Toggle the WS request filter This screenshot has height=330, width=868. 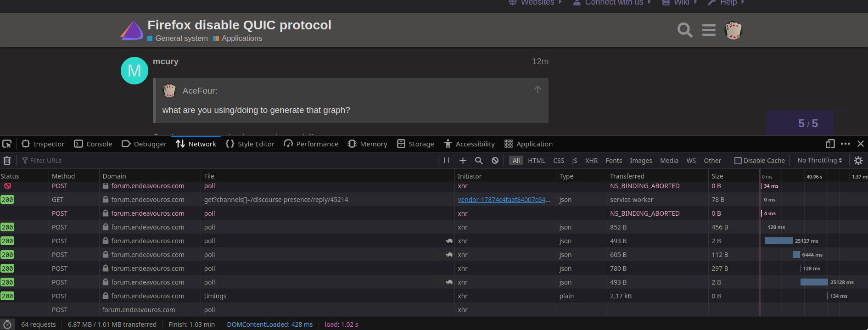point(691,161)
